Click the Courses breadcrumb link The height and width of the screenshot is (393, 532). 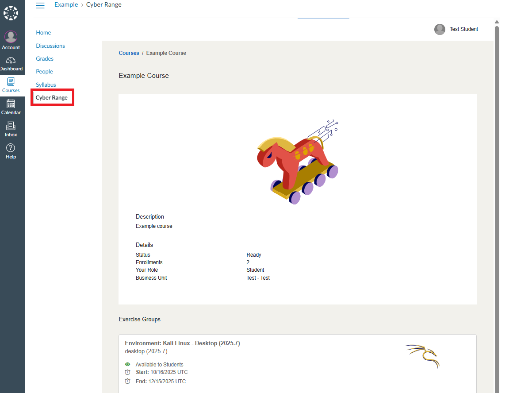click(129, 53)
